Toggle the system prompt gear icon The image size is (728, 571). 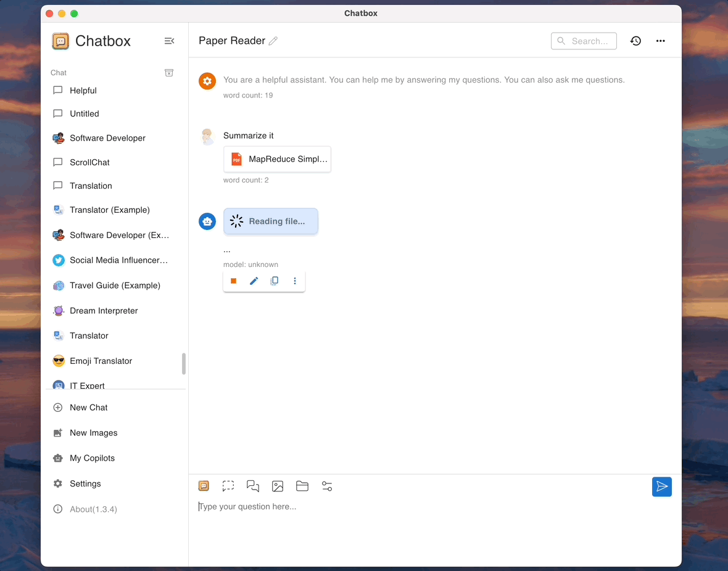207,80
